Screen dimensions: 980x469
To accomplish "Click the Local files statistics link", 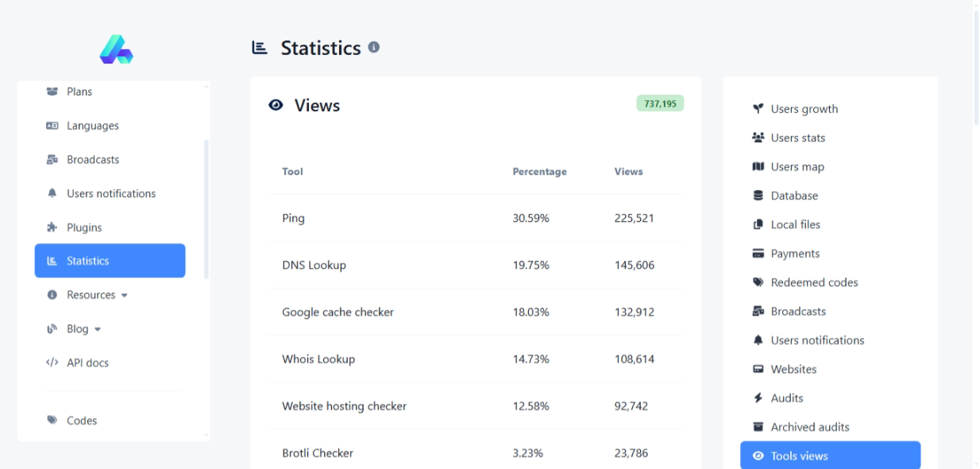I will click(795, 225).
